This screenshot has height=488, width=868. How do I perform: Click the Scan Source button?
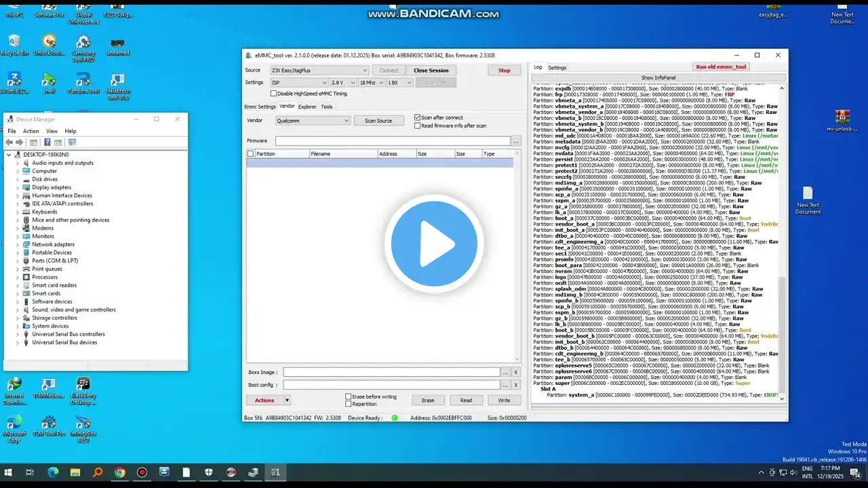[378, 121]
